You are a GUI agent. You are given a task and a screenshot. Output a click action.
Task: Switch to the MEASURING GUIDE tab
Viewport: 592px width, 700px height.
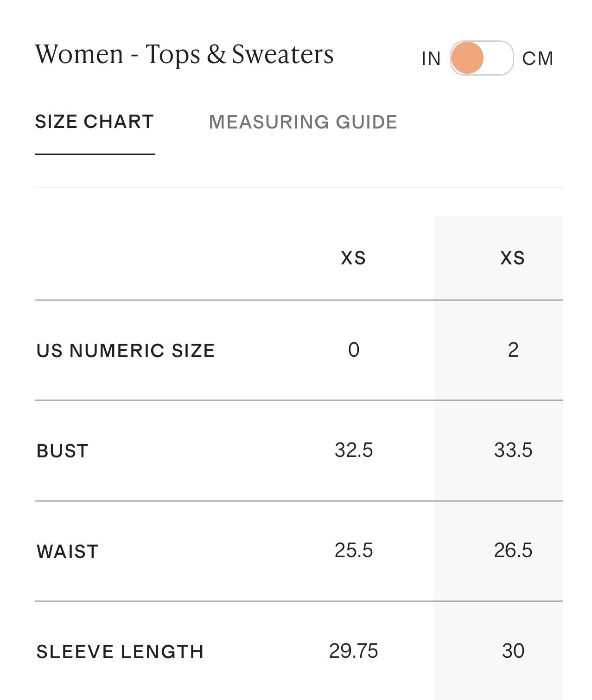tap(303, 122)
